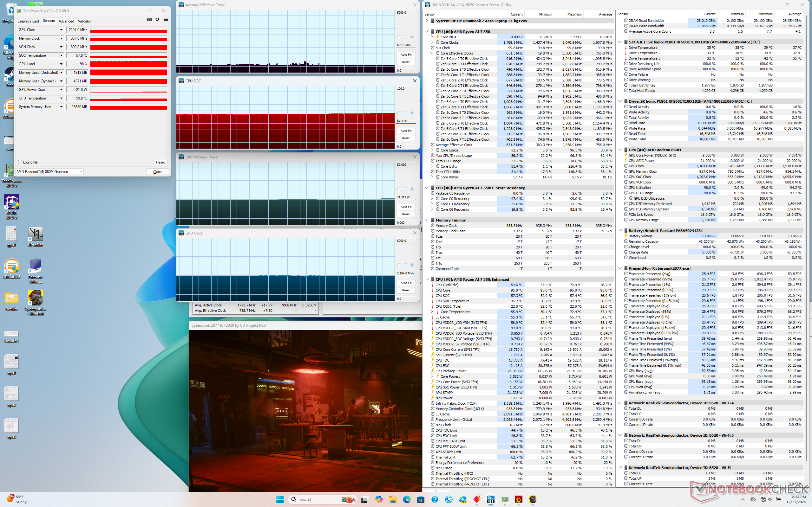
Task: Collapse the PresentMon Cyberpunk2077.exe section
Action: 620,268
